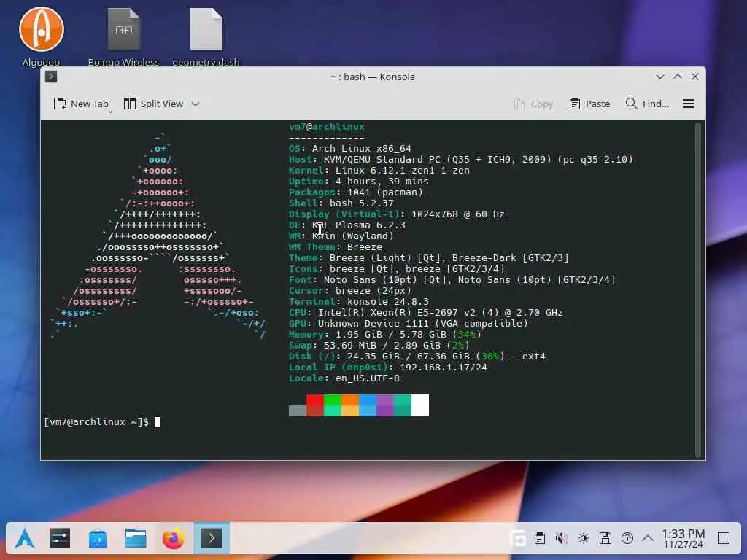
Task: Click the Paste toolbar button
Action: coord(589,104)
